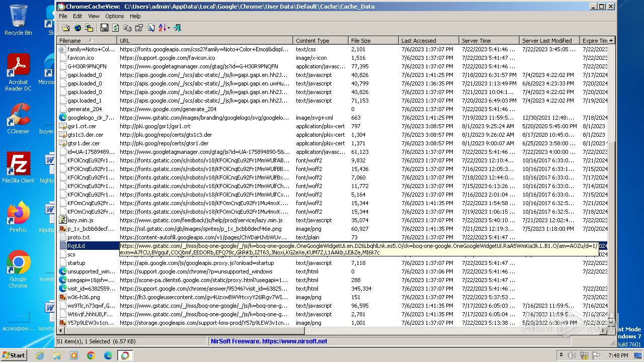Viewport: 644px width, 362px height.
Task: Click the ChromeCacheView taskbar button
Action: tap(125, 355)
